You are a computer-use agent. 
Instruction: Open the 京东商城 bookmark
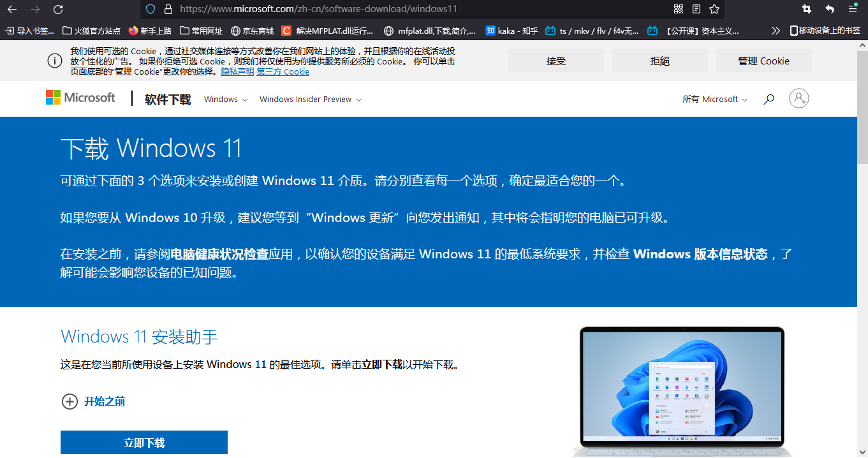pos(252,30)
